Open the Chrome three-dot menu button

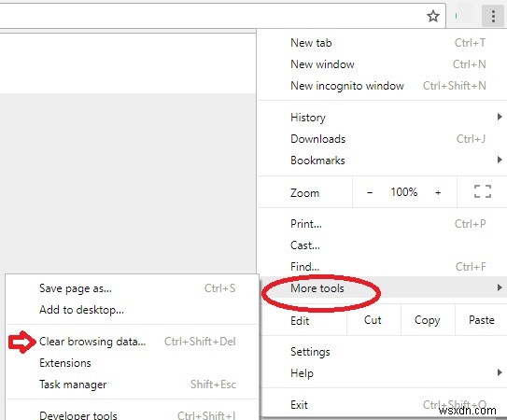click(493, 16)
